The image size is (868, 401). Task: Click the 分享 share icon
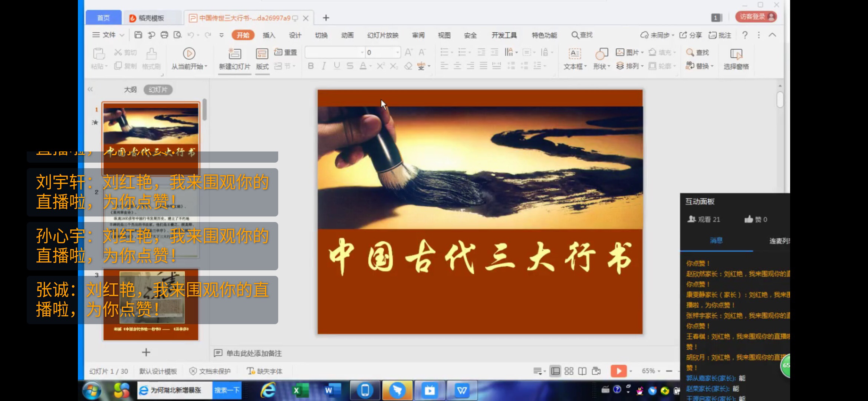(683, 35)
